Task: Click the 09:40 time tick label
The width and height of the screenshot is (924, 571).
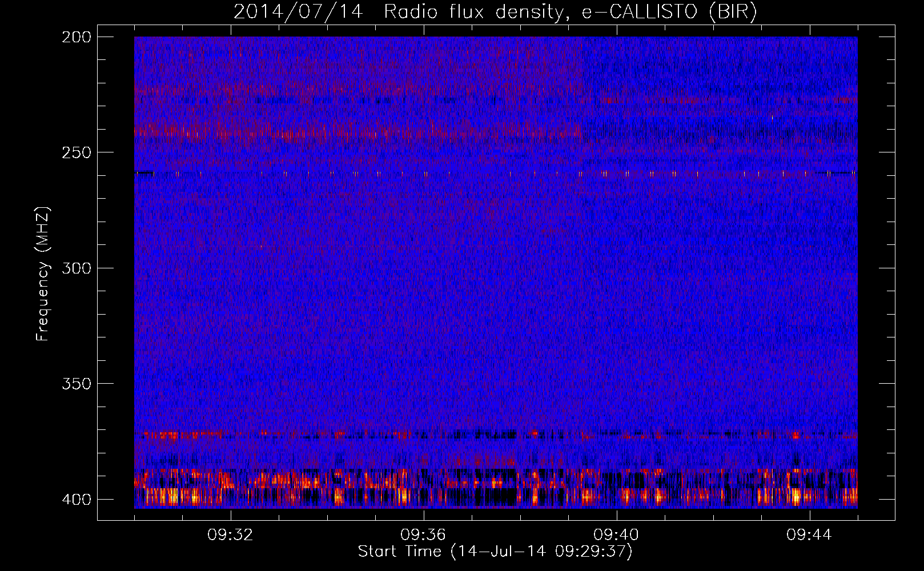Action: 616,535
